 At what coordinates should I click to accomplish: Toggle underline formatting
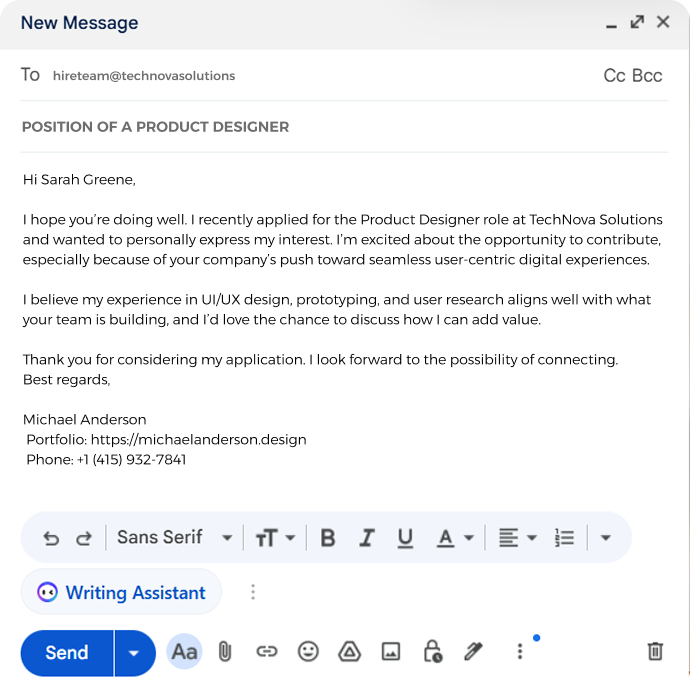(405, 538)
